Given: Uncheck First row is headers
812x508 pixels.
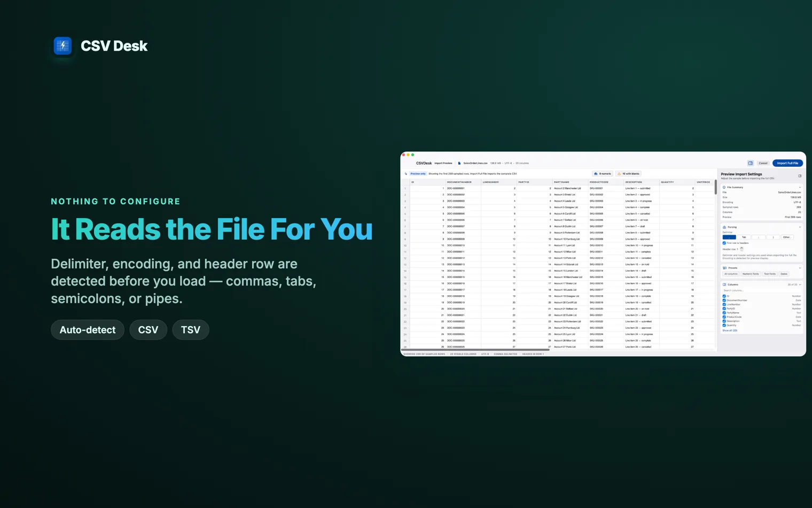Looking at the screenshot, I should pos(724,243).
